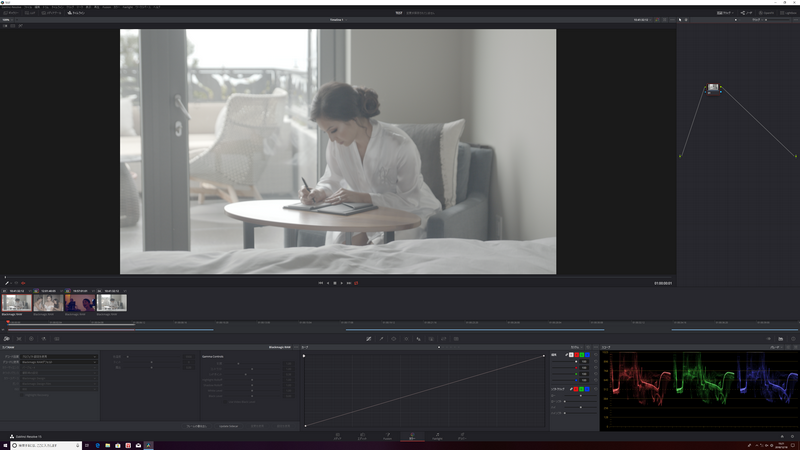800x450 pixels.
Task: Open Project Settings gear icon
Action: (792, 437)
